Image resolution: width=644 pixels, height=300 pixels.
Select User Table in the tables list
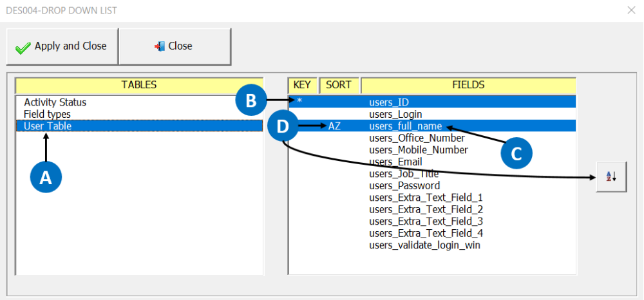[x=139, y=126]
